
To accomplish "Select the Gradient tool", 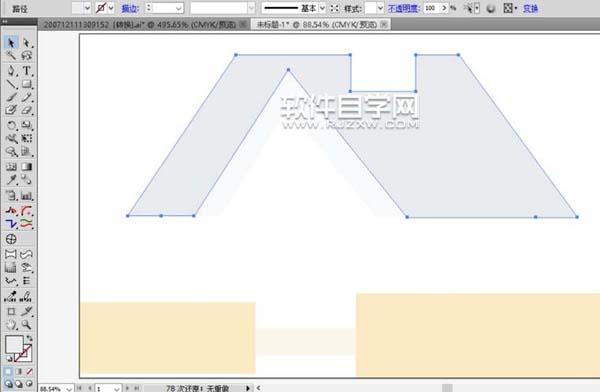I will 26,167.
